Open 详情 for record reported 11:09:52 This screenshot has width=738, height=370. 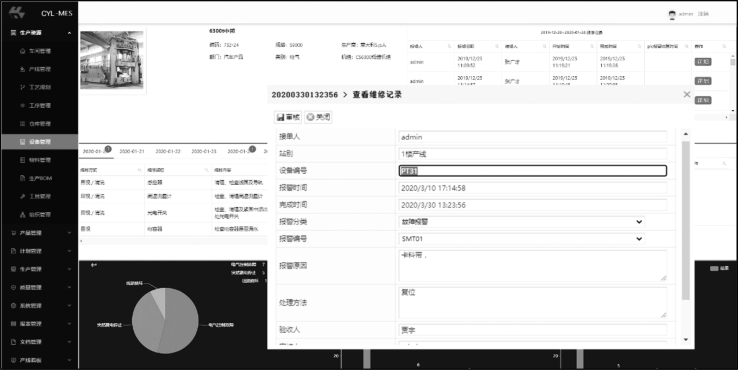(703, 62)
